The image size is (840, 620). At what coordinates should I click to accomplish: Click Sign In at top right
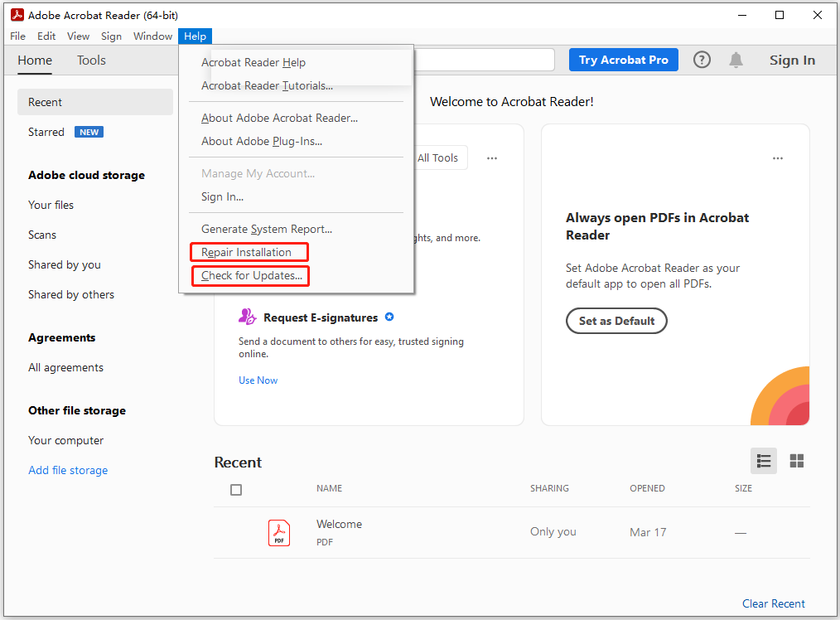(792, 60)
